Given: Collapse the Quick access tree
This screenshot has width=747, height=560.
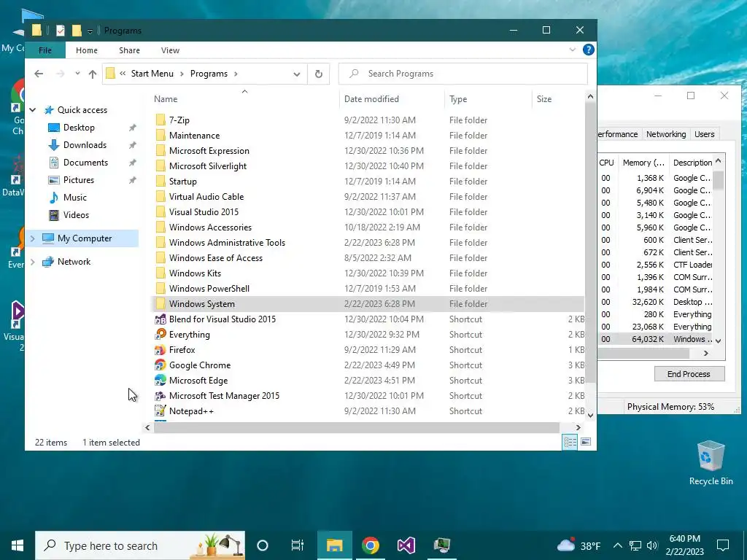Looking at the screenshot, I should pos(33,110).
